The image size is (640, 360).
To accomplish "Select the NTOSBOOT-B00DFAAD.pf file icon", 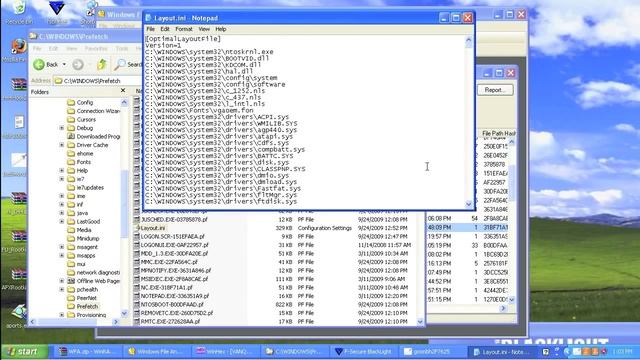I will pyautogui.click(x=137, y=304).
